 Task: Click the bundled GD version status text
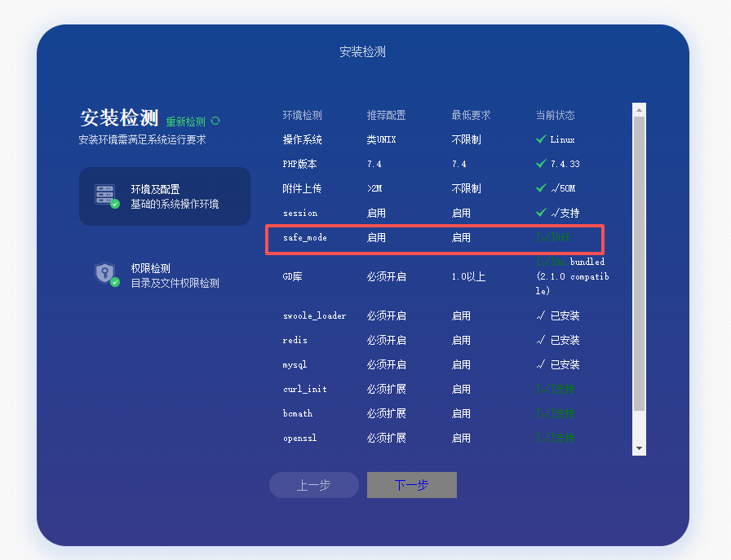tap(573, 276)
